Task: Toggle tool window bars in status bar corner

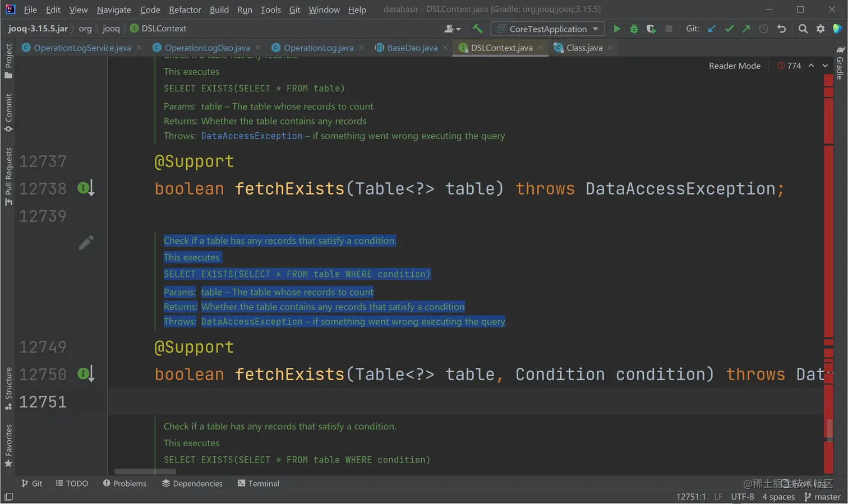Action: (8, 497)
